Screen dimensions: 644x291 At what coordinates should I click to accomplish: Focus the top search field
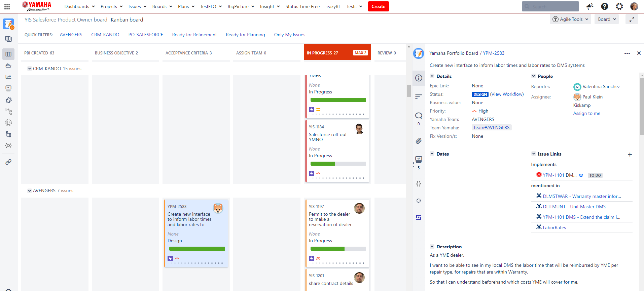pos(550,6)
